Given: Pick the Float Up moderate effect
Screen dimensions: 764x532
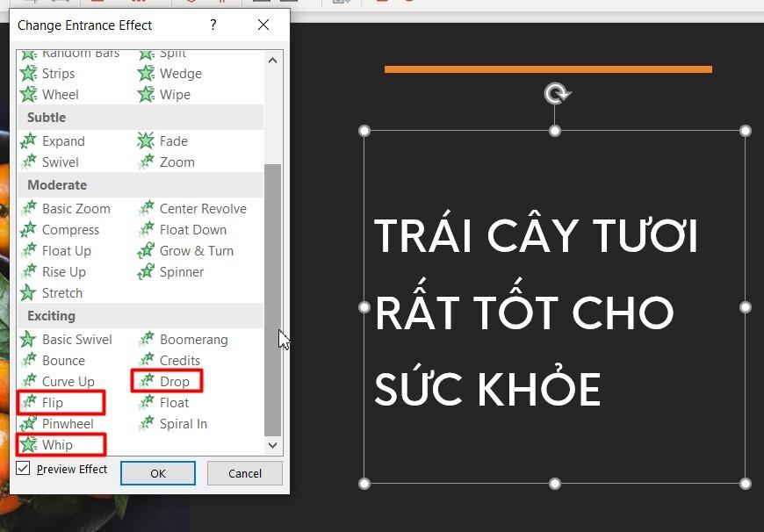Looking at the screenshot, I should coord(64,250).
